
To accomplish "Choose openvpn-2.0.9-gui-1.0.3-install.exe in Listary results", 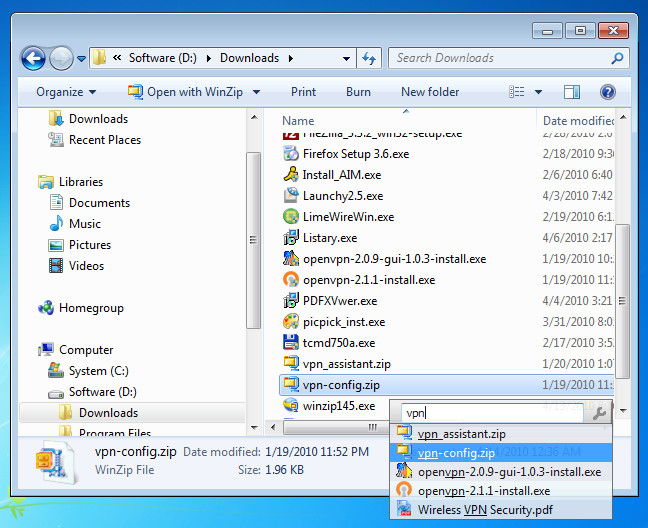I will (501, 472).
